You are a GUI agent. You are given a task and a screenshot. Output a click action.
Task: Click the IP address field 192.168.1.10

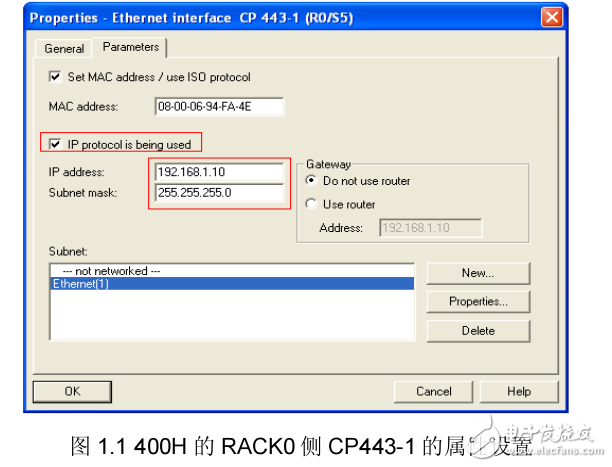pos(219,171)
